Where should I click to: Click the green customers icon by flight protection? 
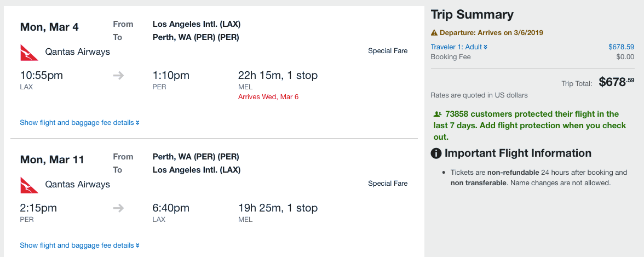[x=437, y=115]
